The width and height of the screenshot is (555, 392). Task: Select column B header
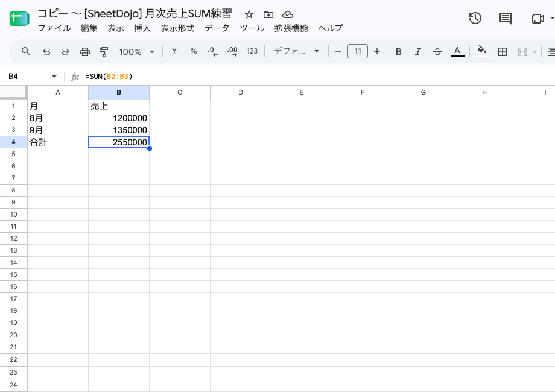pos(119,92)
